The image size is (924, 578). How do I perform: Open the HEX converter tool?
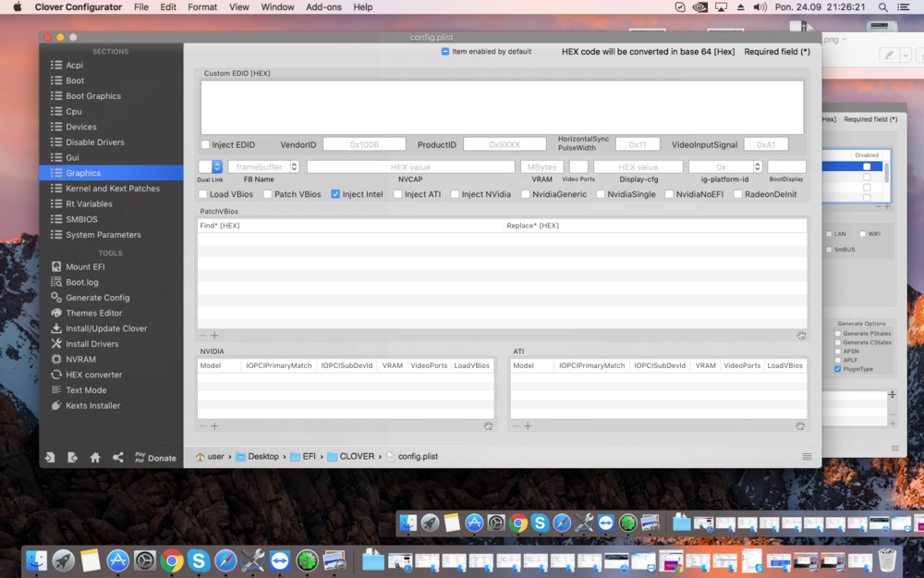(x=93, y=375)
